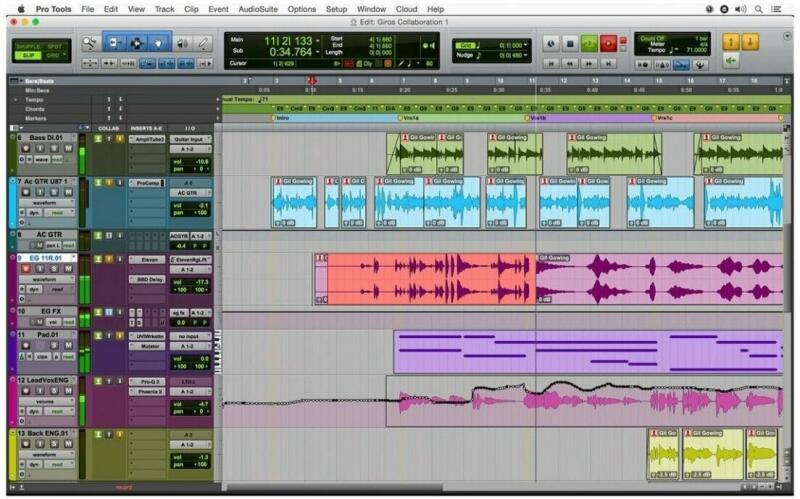Open the Setup menu
This screenshot has width=800, height=499.
click(x=336, y=9)
